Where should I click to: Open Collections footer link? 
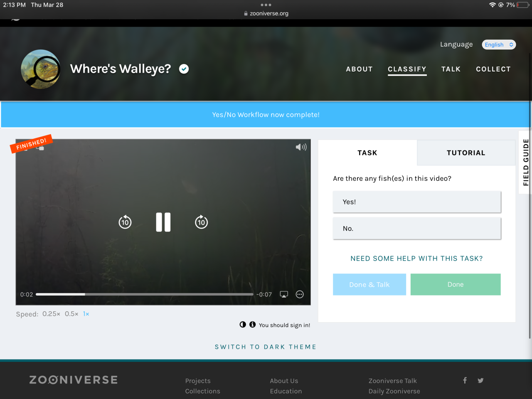[203, 391]
